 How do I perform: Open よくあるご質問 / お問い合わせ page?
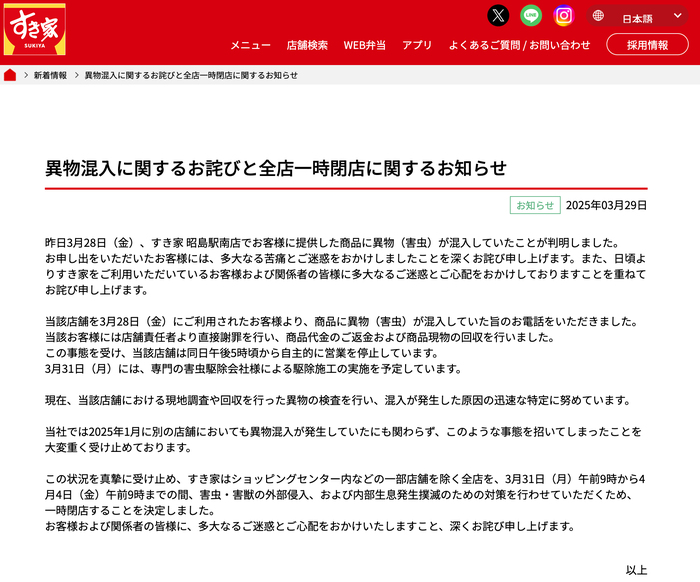point(519,45)
